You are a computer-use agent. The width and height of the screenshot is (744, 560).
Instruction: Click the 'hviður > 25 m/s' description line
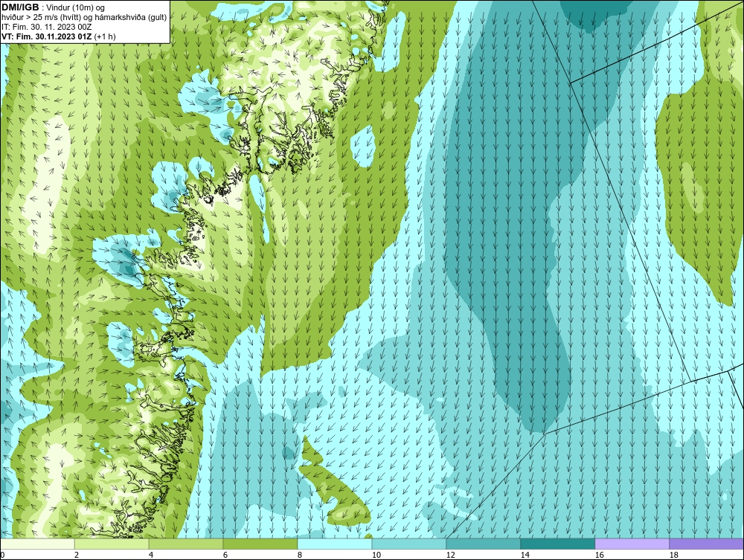point(84,18)
